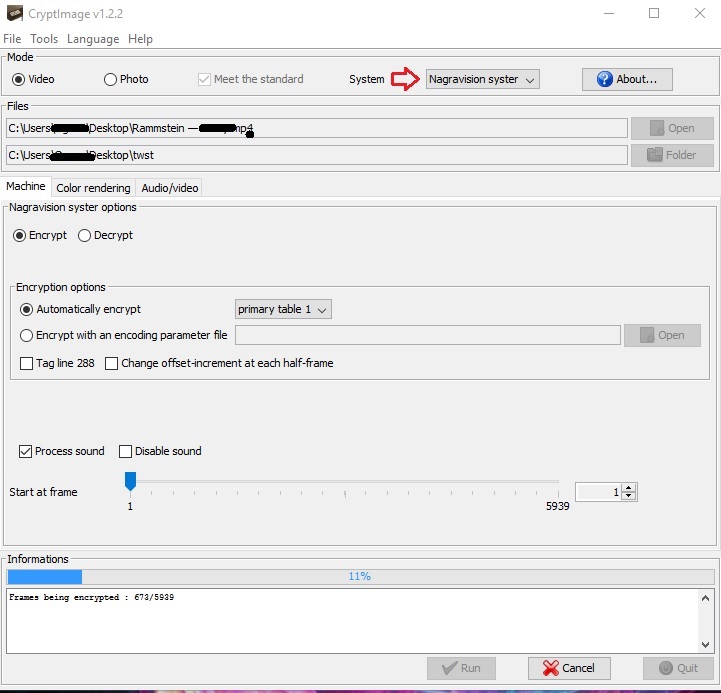The height and width of the screenshot is (693, 721).
Task: Toggle the Disable sound checkbox
Action: pos(125,451)
